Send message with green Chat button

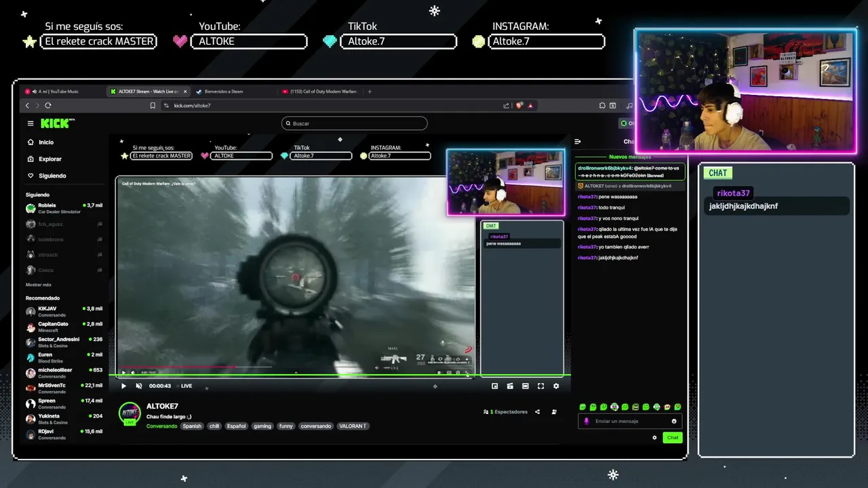tap(673, 438)
